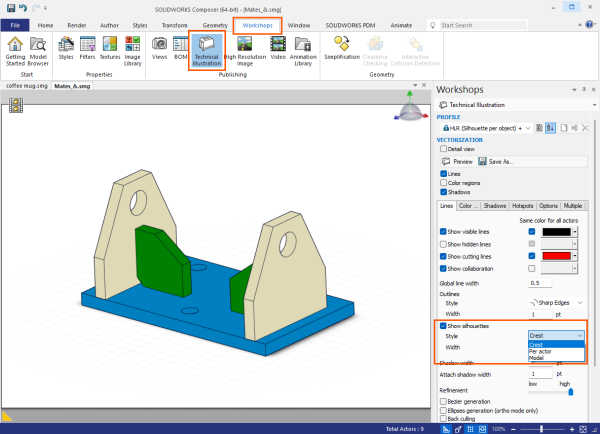
Task: Open the Textures workshop
Action: [x=110, y=48]
